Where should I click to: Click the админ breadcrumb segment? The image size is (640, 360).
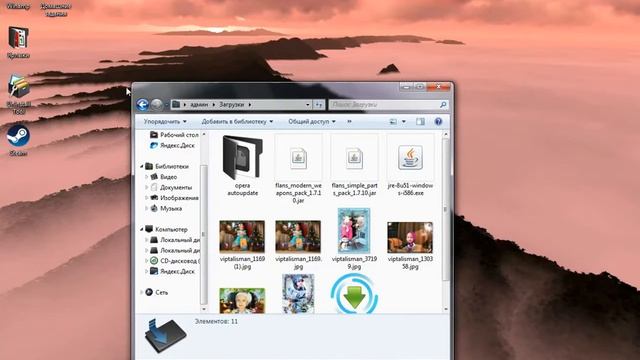pos(199,104)
